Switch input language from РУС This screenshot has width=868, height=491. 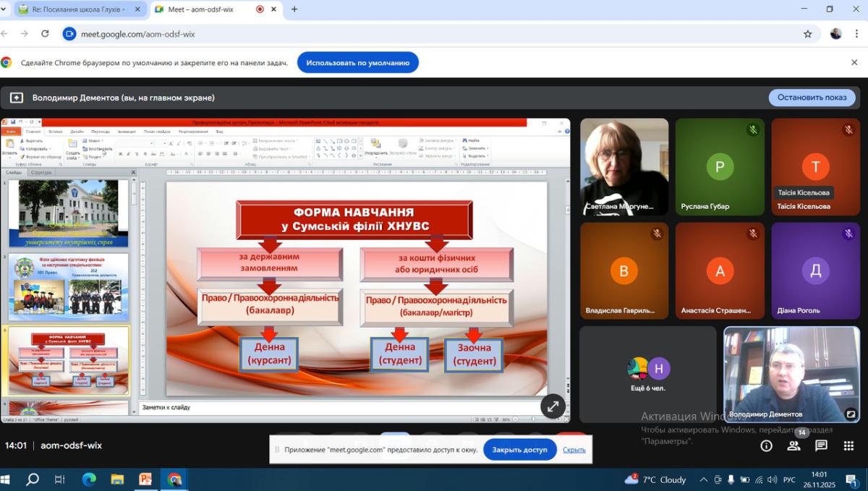(790, 479)
